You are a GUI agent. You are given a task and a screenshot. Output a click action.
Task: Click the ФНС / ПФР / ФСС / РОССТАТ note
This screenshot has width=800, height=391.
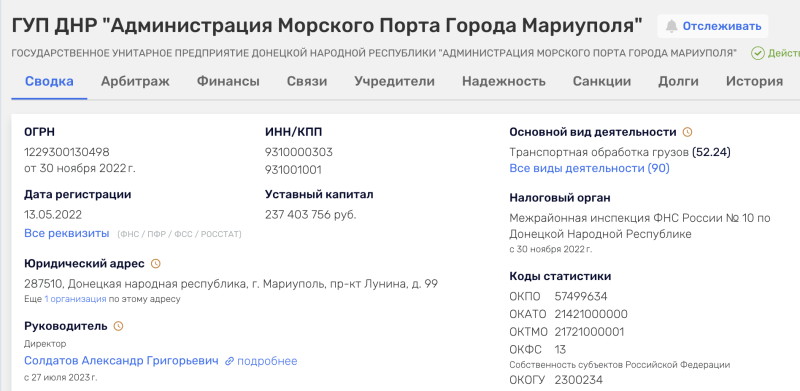(x=179, y=234)
